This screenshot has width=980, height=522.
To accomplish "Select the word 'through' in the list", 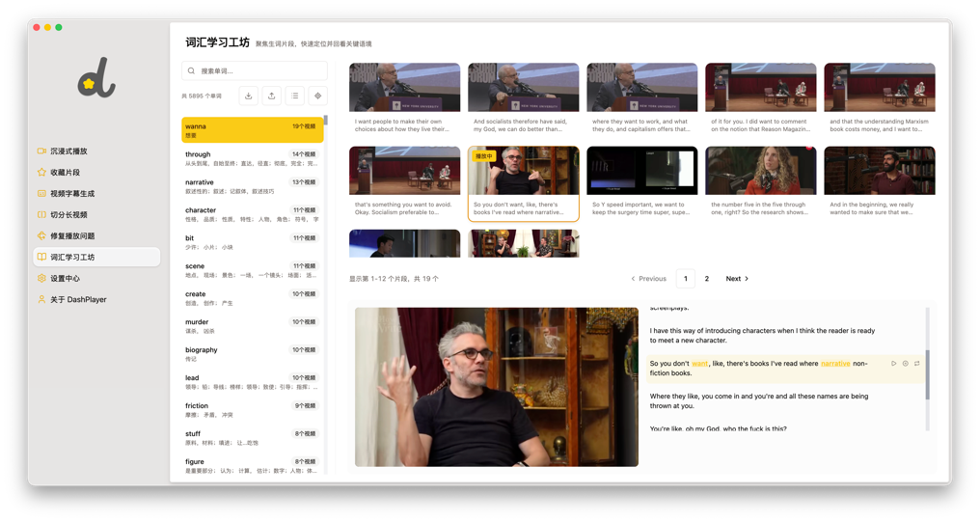I will 253,158.
